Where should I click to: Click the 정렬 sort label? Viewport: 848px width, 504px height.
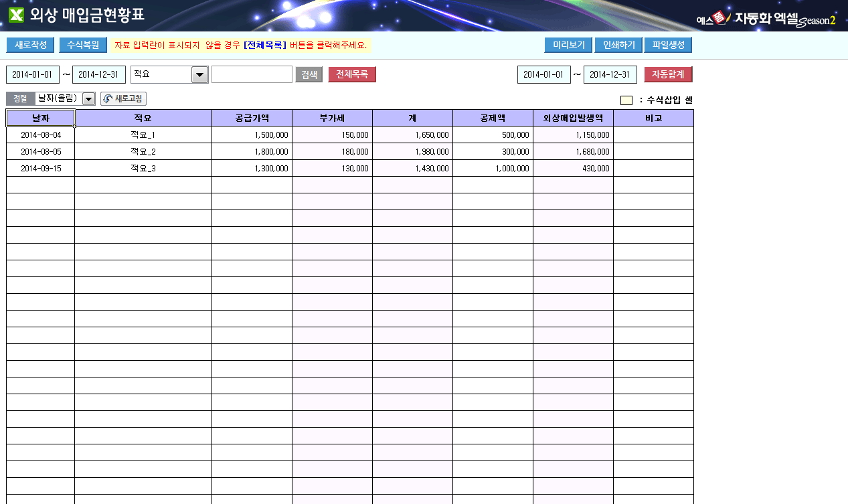click(21, 99)
